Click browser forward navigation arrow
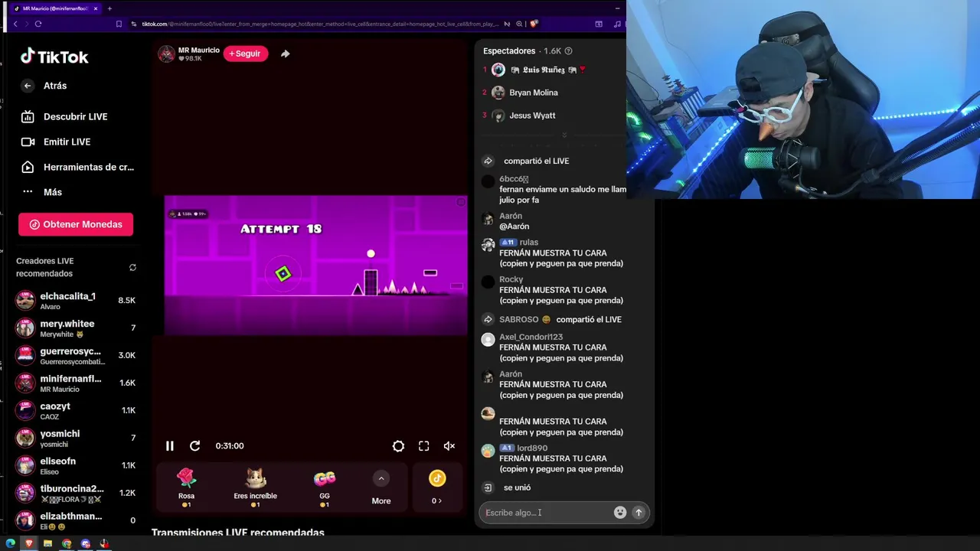This screenshot has height=551, width=980. [27, 24]
